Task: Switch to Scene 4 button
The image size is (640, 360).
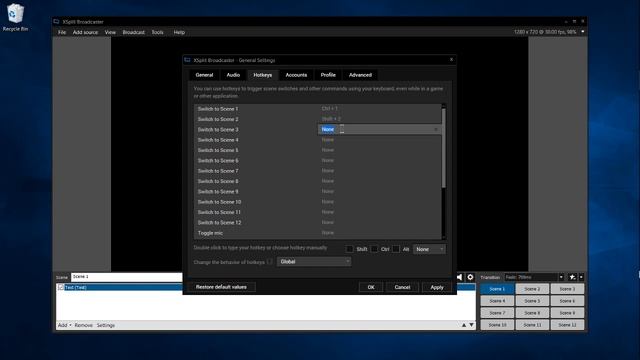Action: coord(497,301)
